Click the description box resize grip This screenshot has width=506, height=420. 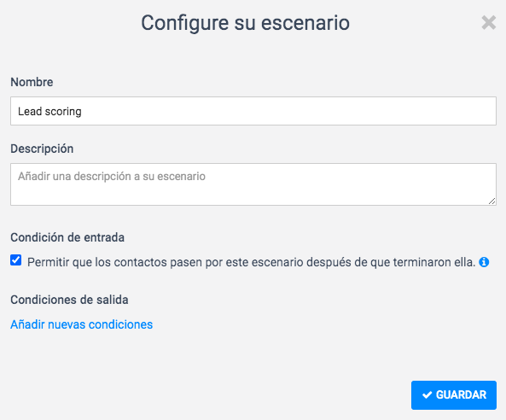pyautogui.click(x=491, y=201)
